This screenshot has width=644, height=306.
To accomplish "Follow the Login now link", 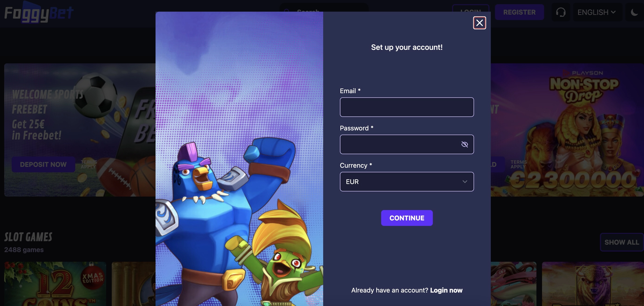I will click(446, 290).
